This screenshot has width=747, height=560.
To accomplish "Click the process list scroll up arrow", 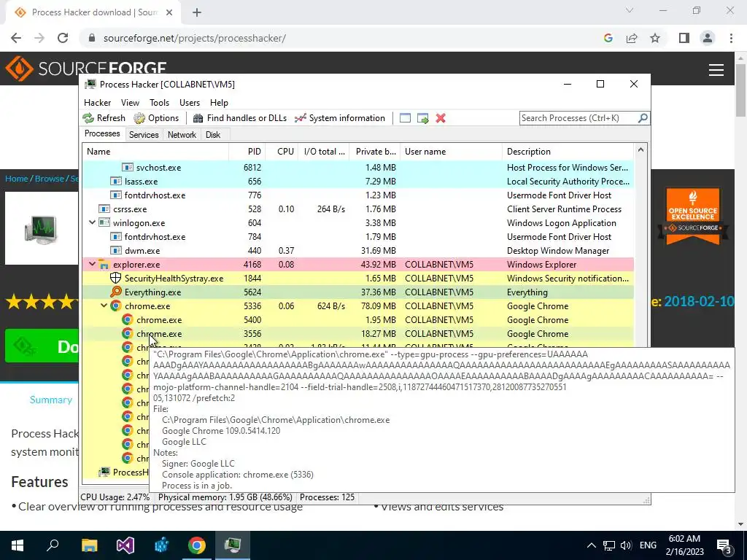I will 640,150.
